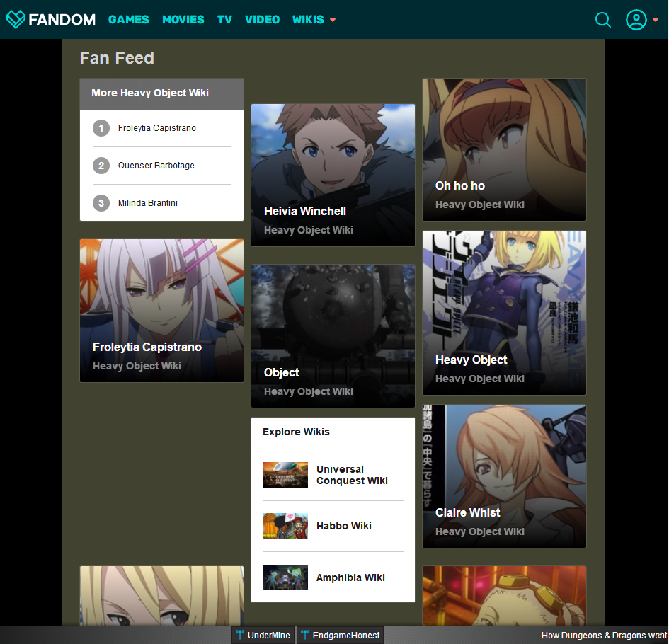Open the Movies nav item

(x=183, y=20)
